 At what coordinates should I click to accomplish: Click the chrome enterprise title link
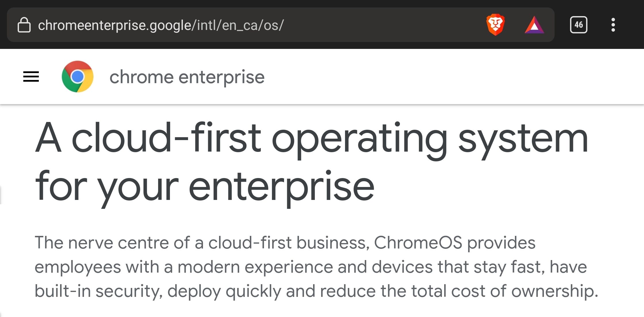click(187, 77)
